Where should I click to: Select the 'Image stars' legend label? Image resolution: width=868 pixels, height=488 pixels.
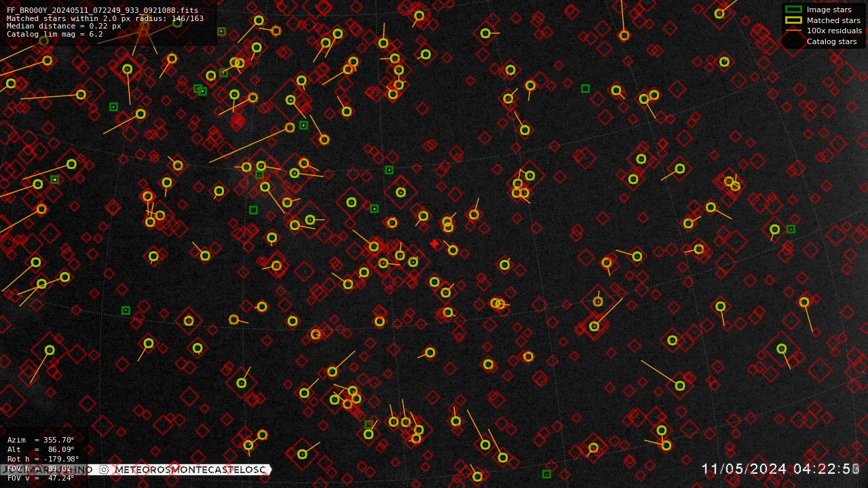pyautogui.click(x=829, y=10)
